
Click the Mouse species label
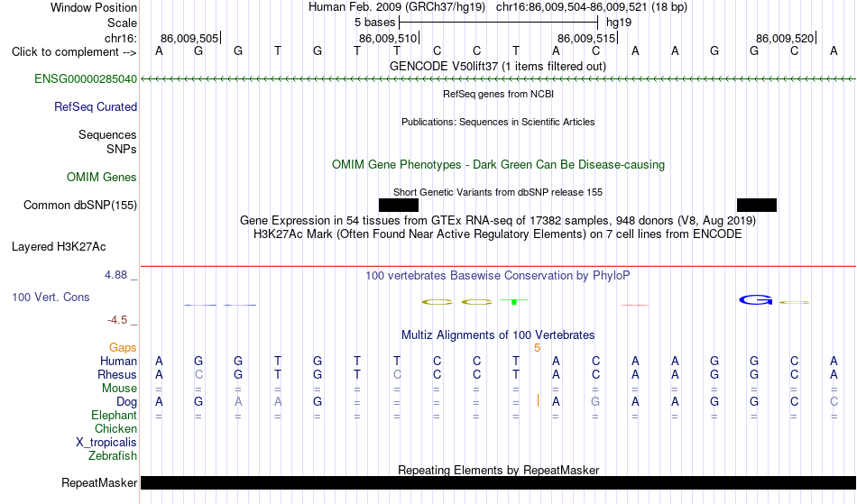click(x=119, y=389)
